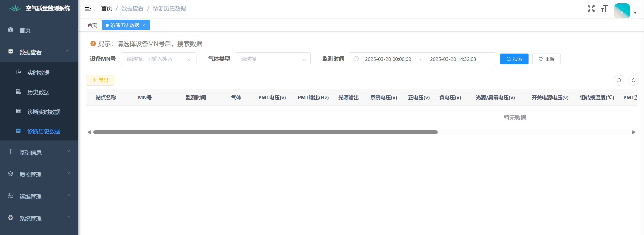
Task: Open the 设备MN号 dropdown
Action: point(158,59)
